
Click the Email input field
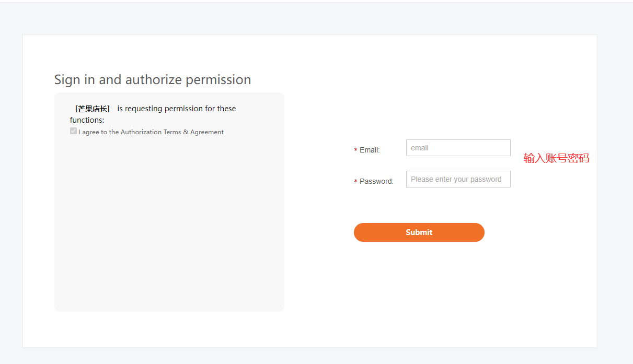point(458,148)
